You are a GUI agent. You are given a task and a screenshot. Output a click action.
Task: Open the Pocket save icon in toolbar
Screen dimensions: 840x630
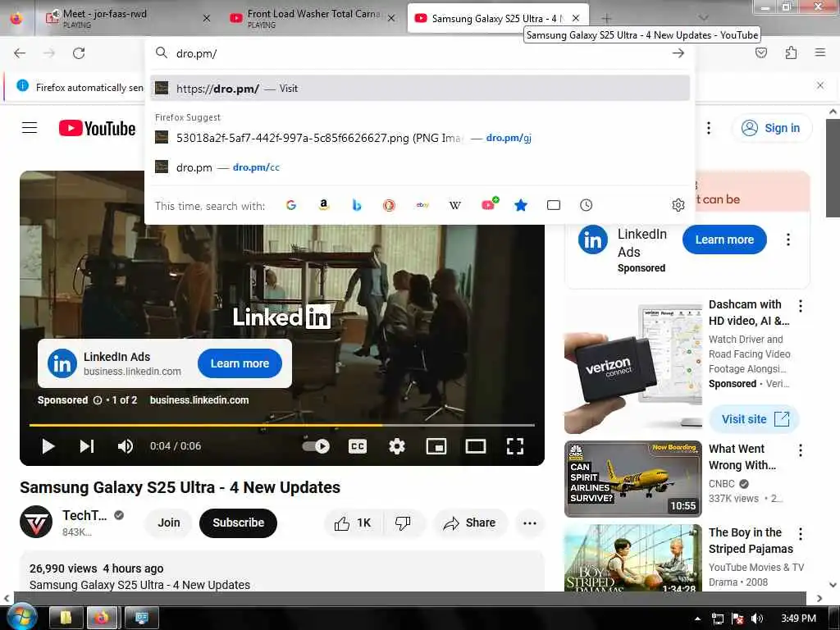point(760,52)
